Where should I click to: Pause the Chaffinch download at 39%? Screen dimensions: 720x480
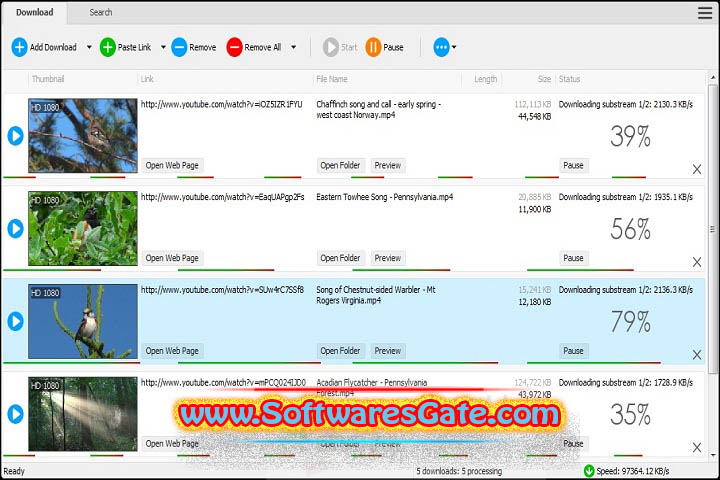click(x=574, y=165)
